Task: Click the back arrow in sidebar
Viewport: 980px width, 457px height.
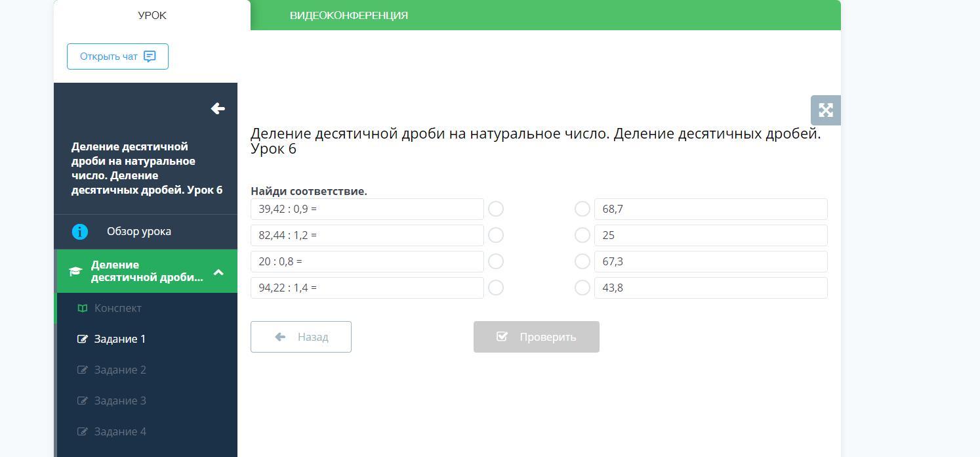Action: (218, 108)
